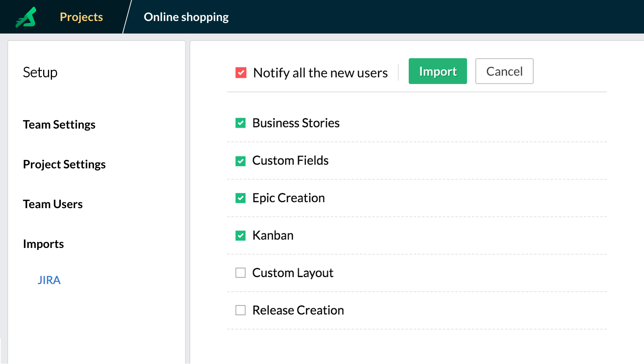
Task: Enable the Custom Layout checkbox
Action: [x=240, y=273]
